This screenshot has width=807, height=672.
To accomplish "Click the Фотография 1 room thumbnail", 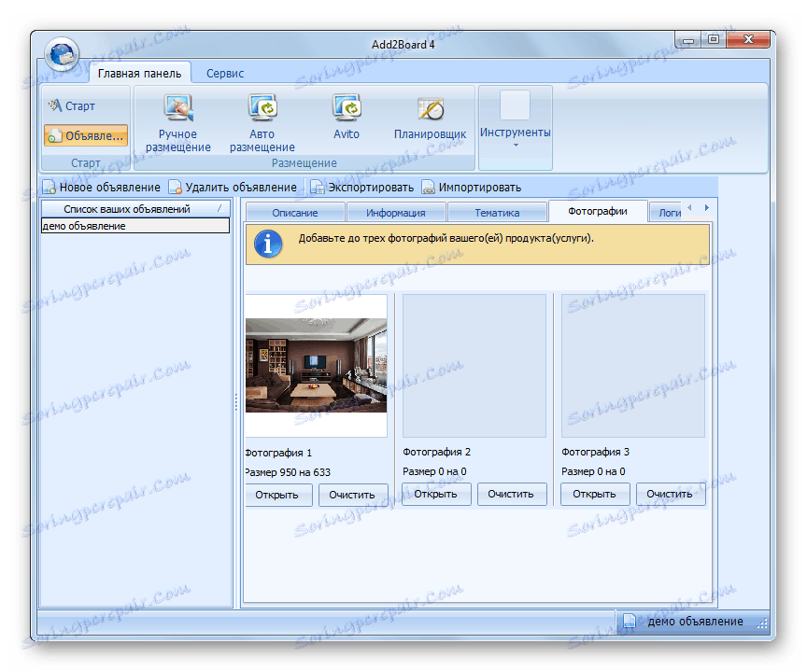I will point(316,366).
